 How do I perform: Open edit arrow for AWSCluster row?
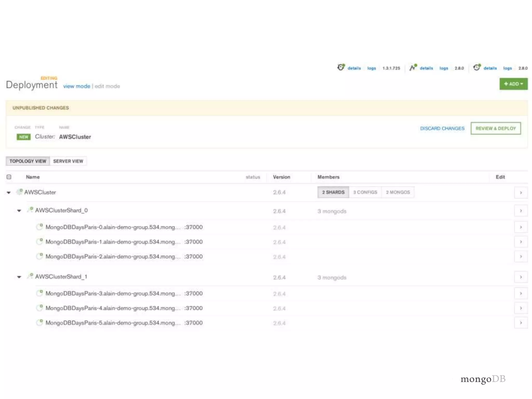pyautogui.click(x=521, y=192)
